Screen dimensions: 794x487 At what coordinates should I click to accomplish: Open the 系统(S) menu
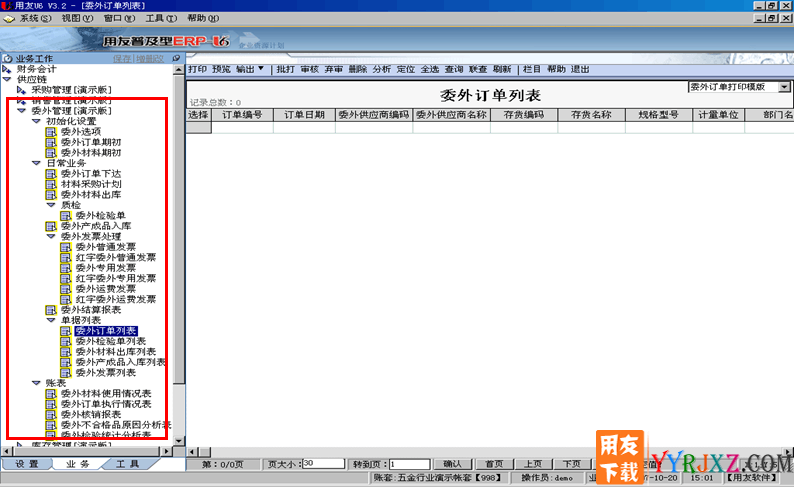(35, 18)
